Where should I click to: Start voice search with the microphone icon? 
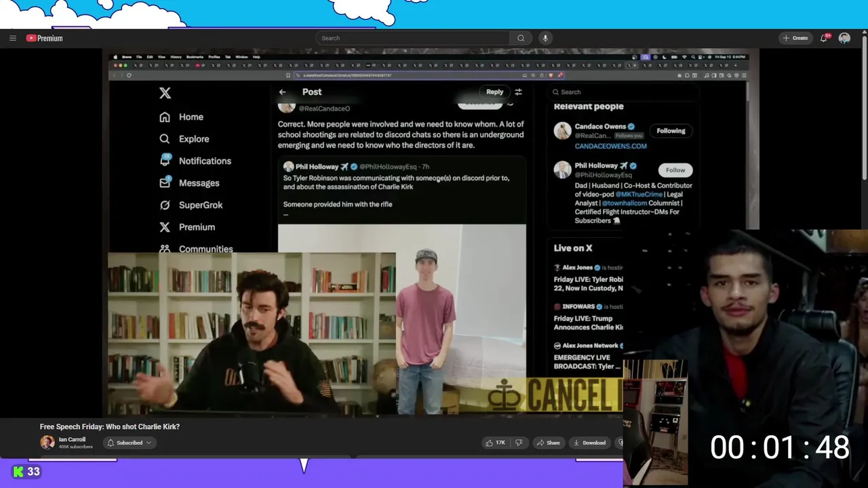click(545, 38)
